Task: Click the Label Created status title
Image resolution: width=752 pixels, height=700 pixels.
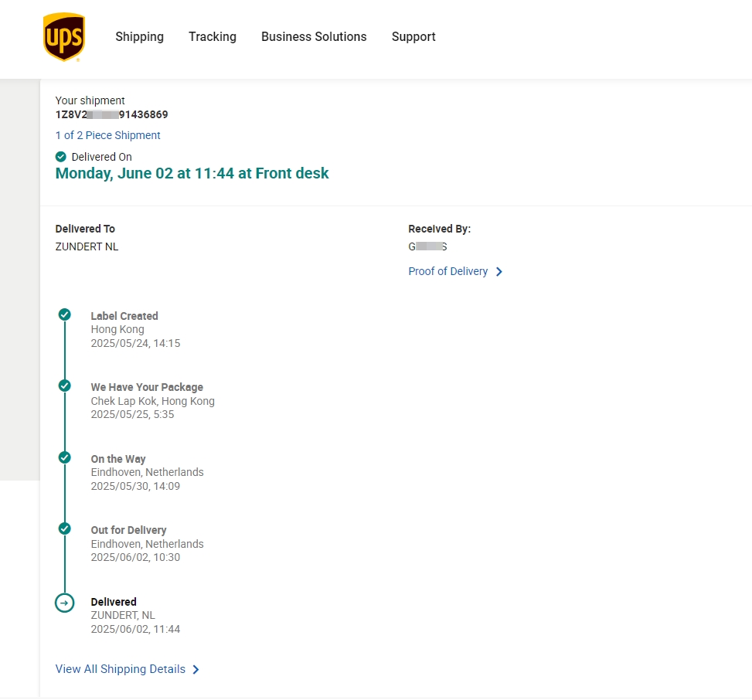Action: pyautogui.click(x=124, y=316)
